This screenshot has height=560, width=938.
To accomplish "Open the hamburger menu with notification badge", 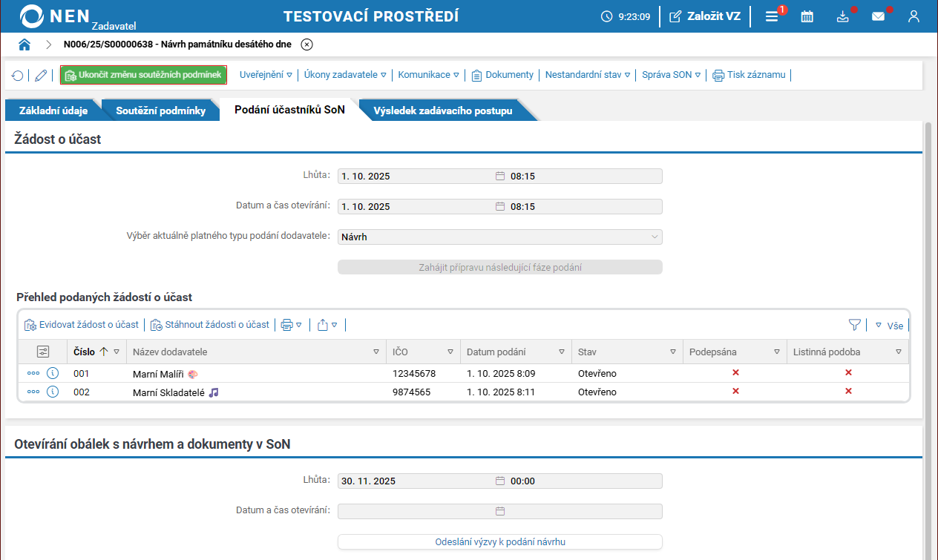I will point(772,16).
